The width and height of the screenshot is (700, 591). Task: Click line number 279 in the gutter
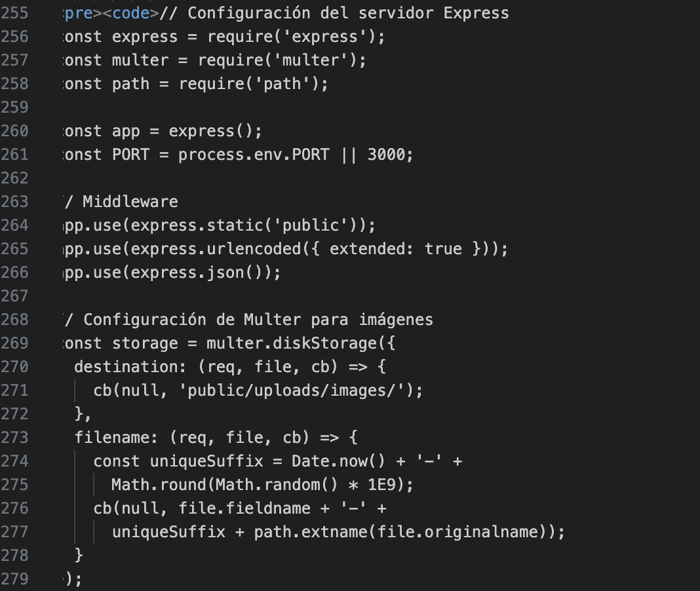(14, 579)
